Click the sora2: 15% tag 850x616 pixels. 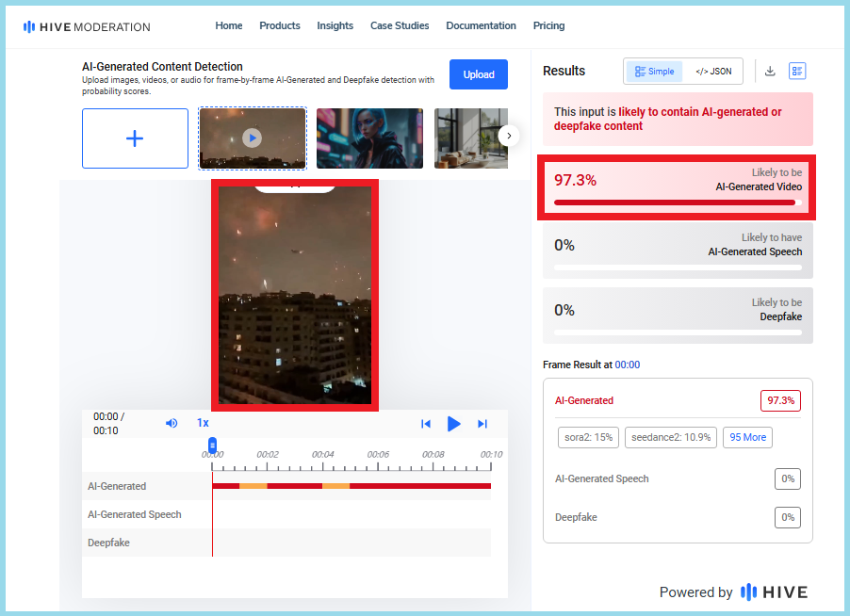coord(588,437)
